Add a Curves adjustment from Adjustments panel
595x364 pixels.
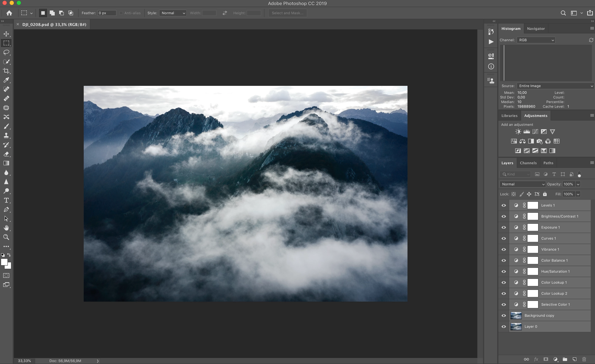click(535, 132)
